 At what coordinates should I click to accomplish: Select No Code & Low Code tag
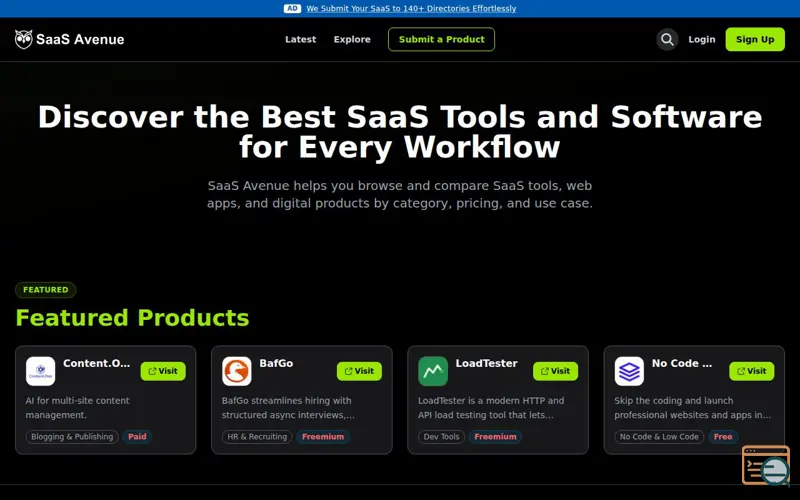point(659,437)
